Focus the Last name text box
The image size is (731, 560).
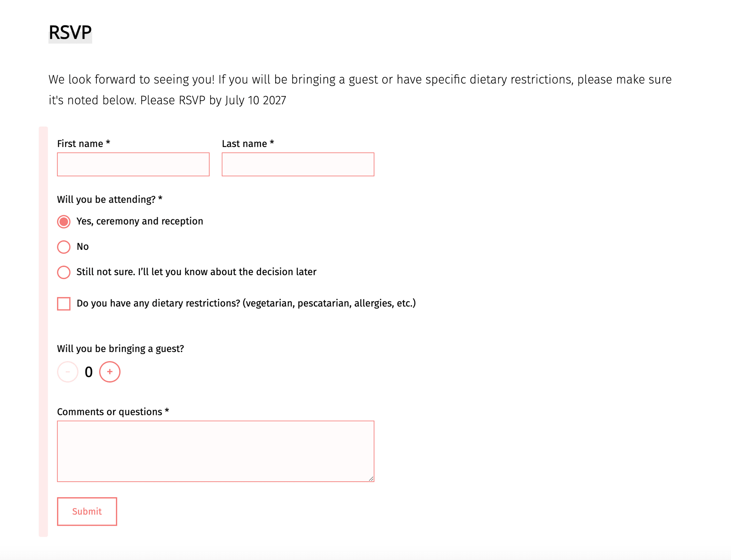click(298, 165)
